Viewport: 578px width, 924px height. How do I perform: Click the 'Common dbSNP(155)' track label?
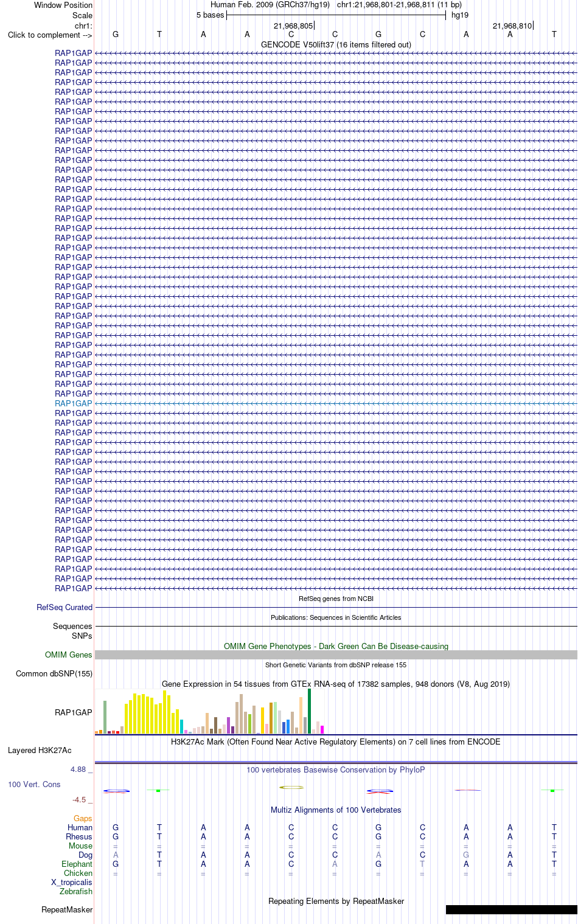click(x=54, y=673)
